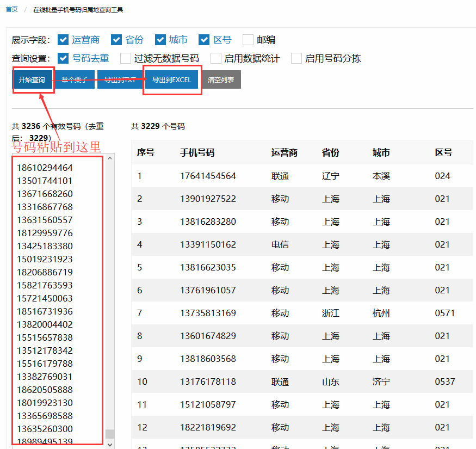Click area code 0537 in the table
476x449 pixels.
click(x=445, y=382)
